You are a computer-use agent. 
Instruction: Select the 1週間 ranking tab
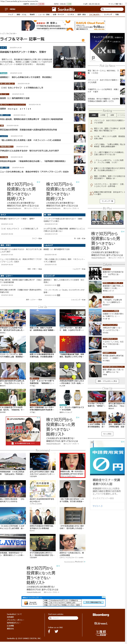tap(112, 115)
